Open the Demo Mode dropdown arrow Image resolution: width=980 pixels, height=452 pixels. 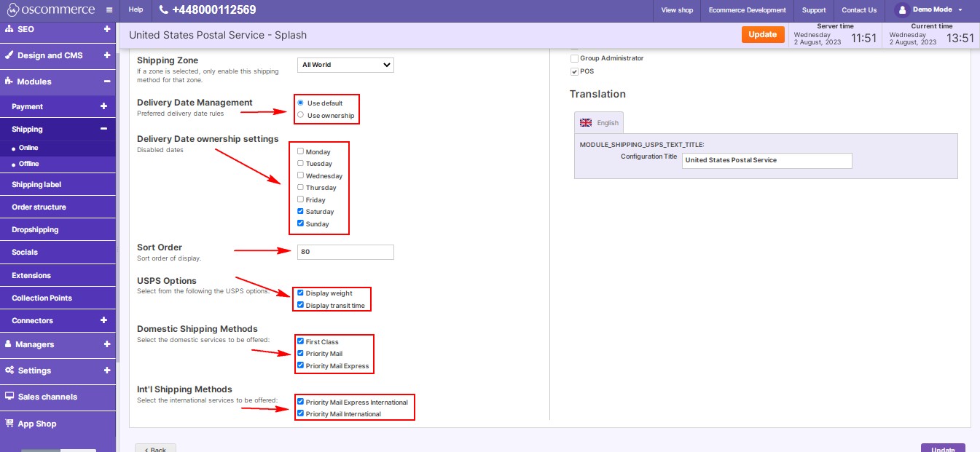[x=960, y=10]
